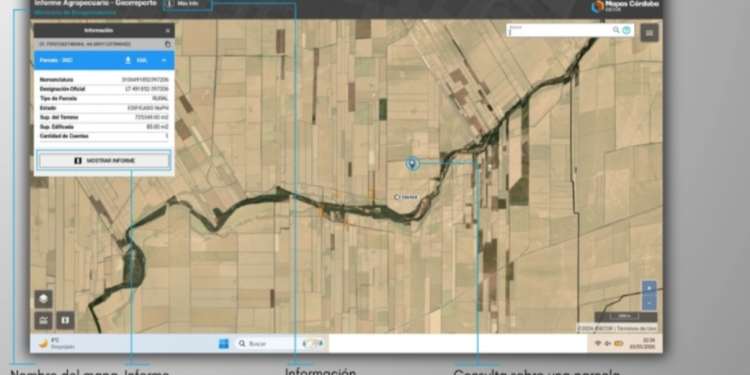Click the coordinates text in the Información panel
The width and height of the screenshot is (750, 375).
pyautogui.click(x=85, y=44)
